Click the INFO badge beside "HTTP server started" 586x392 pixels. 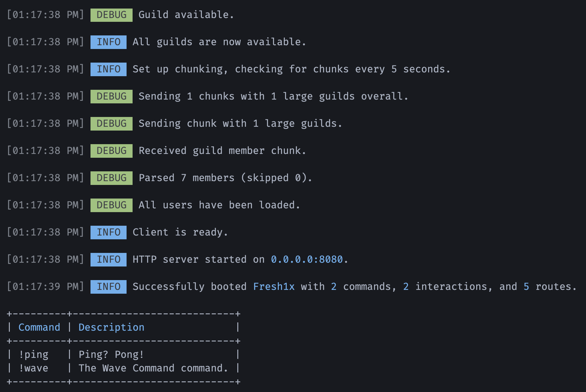[x=109, y=260]
